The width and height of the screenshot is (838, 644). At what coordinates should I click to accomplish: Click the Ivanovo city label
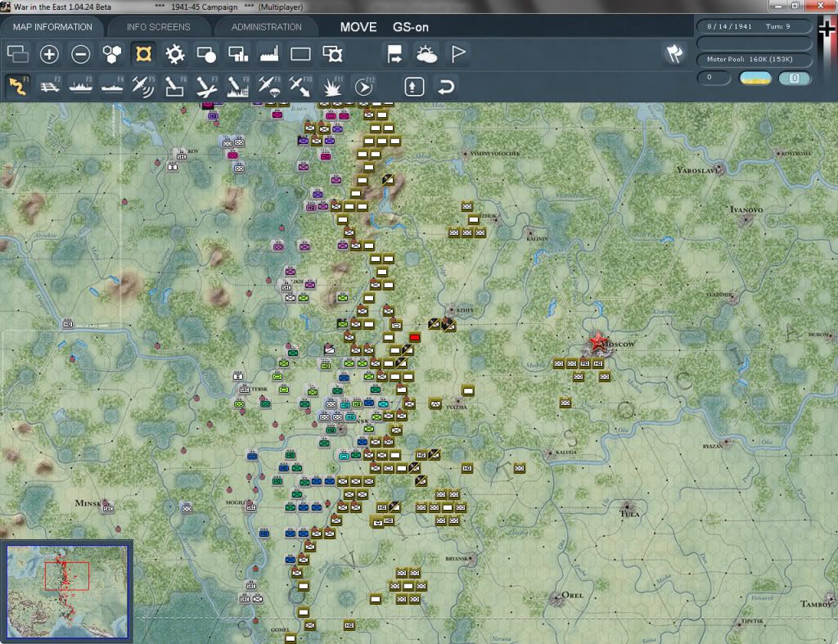click(x=746, y=209)
